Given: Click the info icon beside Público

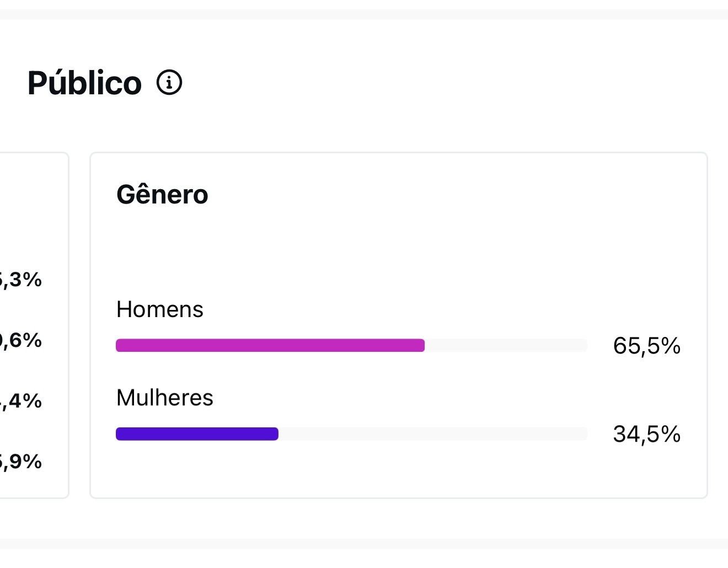Looking at the screenshot, I should pos(169,83).
